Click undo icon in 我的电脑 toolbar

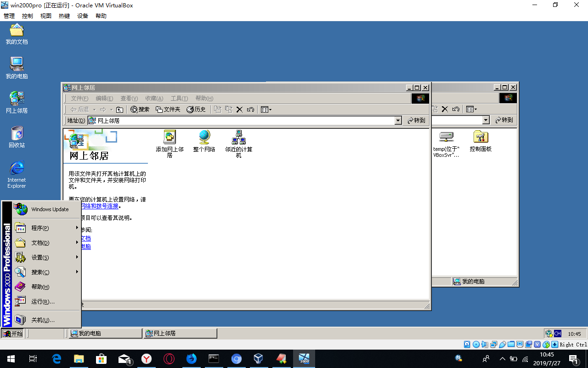tap(456, 109)
